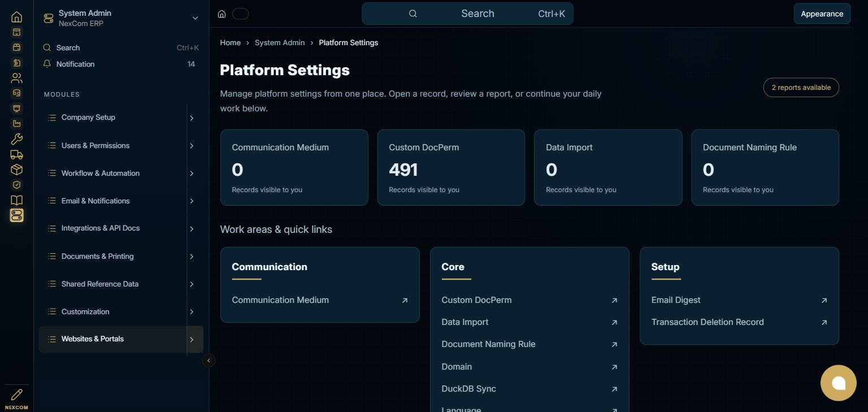The width and height of the screenshot is (868, 412).
Task: Open the Home icon in the left rail
Action: [17, 17]
